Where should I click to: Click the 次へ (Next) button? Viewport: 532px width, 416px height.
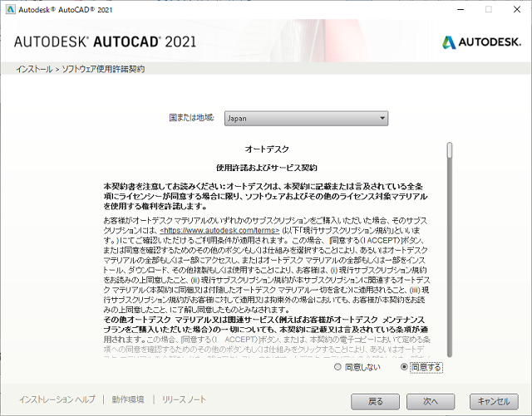click(x=431, y=402)
